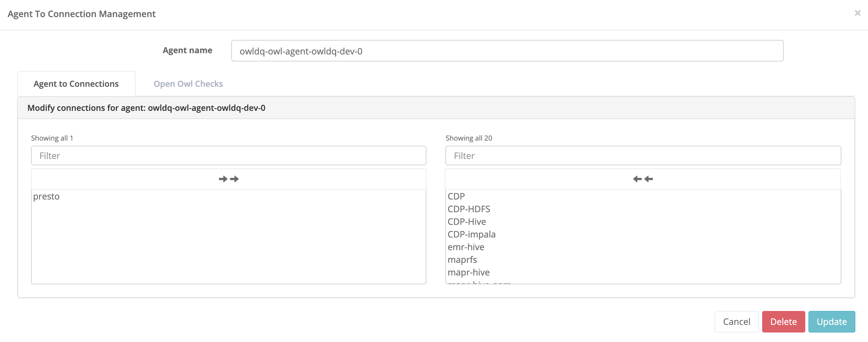Click the Update button
This screenshot has height=342, width=868.
point(831,321)
